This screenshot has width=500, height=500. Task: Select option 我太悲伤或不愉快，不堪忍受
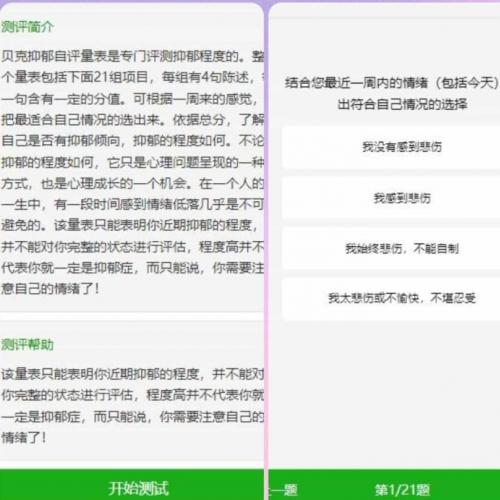coord(392,299)
